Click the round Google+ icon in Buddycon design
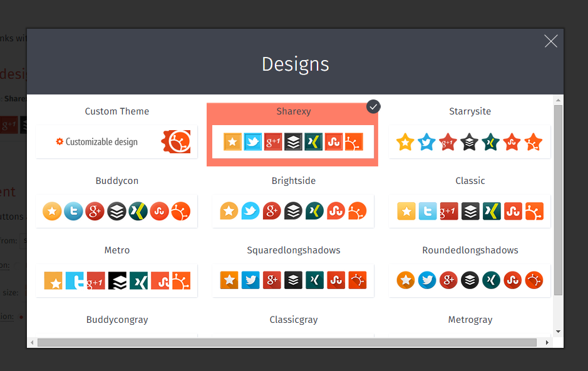The image size is (588, 371). (x=95, y=211)
